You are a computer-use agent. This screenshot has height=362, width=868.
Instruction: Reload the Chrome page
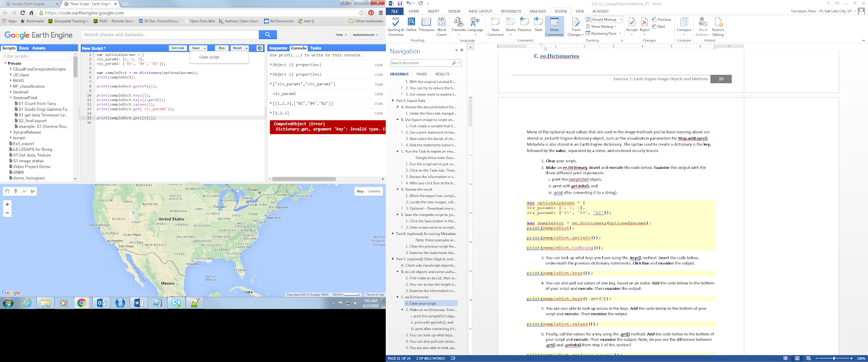22,12
